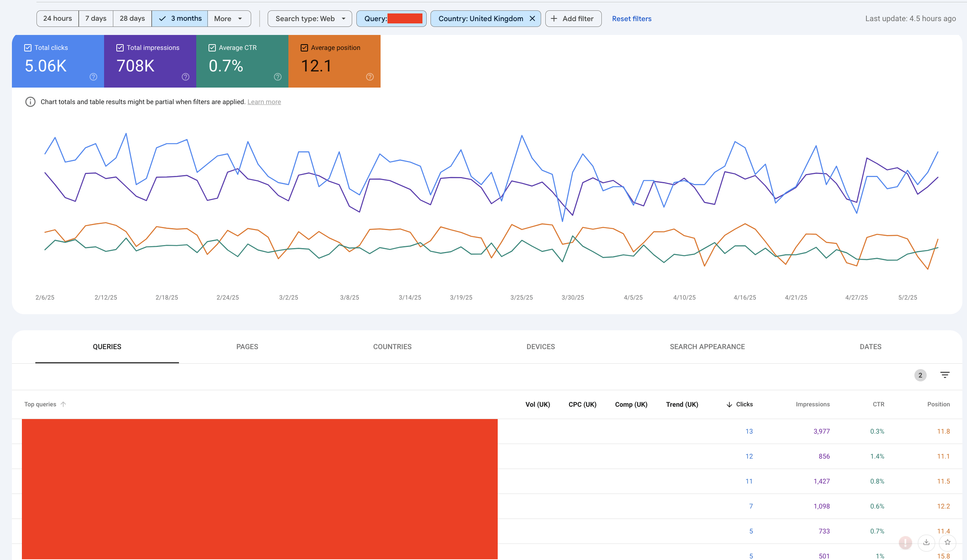
Task: Expand the More date range dropdown
Action: tap(229, 18)
